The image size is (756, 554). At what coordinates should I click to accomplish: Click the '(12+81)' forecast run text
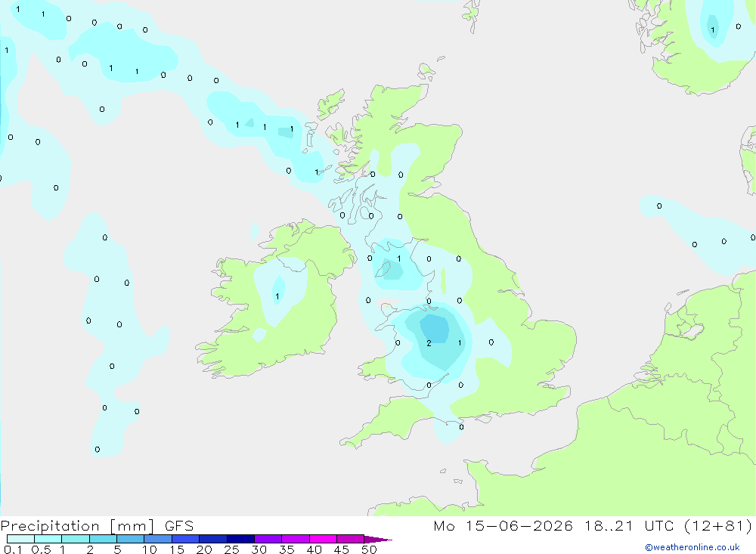[x=718, y=525]
